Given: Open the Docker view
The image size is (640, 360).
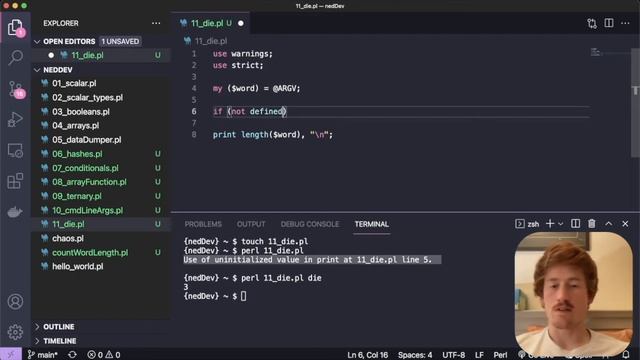Looking at the screenshot, I should (15, 212).
